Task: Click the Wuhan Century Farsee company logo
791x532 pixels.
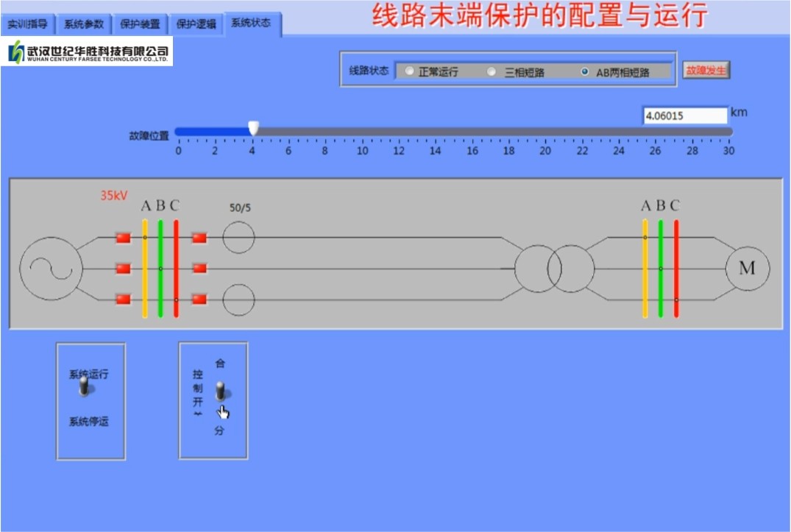Action: [87, 52]
